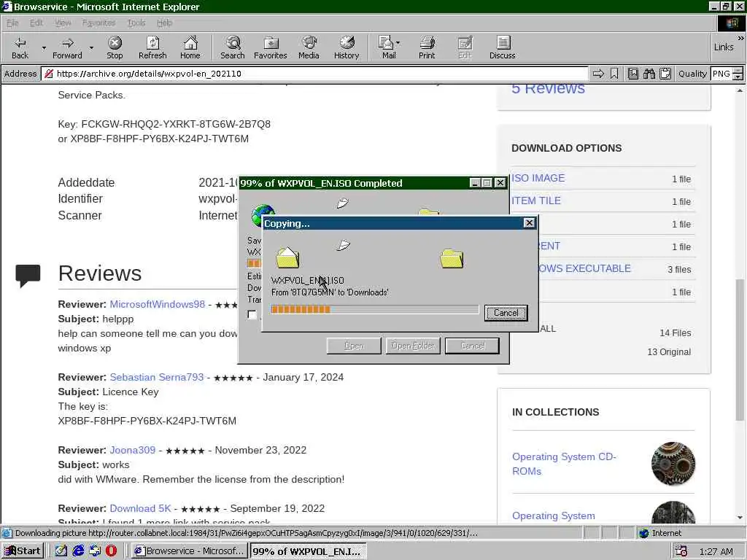Toggle the close dialog checkbox in download window

[x=252, y=314]
